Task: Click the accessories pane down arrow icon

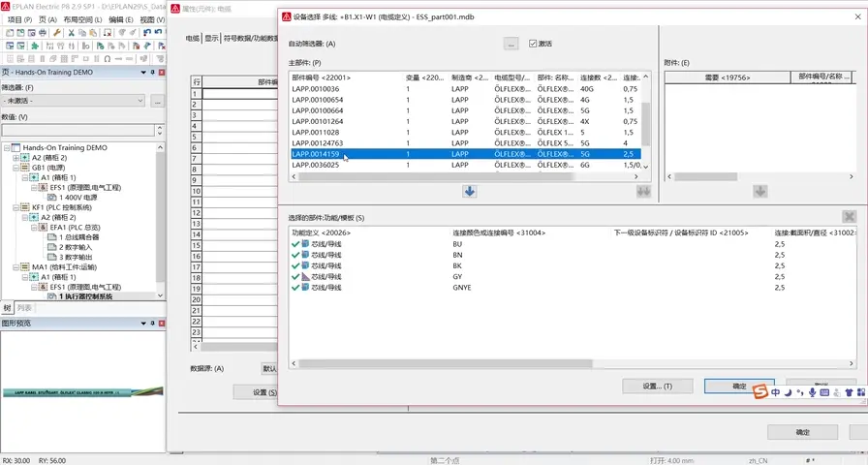Action: pos(760,192)
